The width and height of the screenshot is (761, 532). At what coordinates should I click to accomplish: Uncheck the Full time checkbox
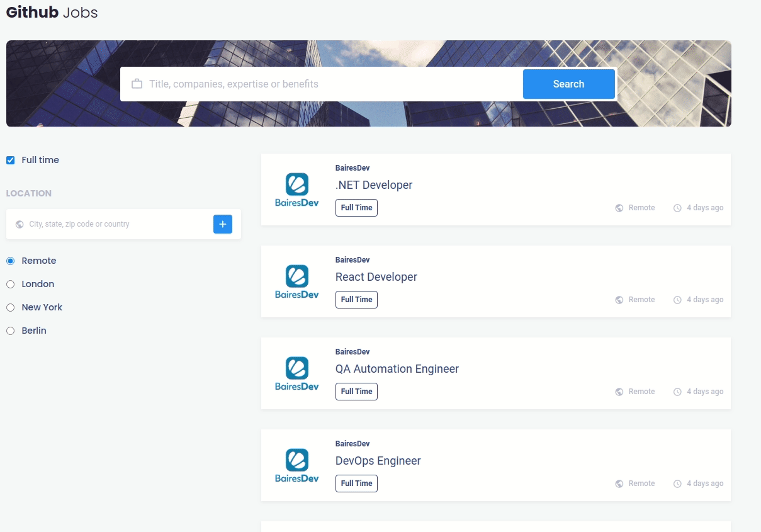[10, 160]
